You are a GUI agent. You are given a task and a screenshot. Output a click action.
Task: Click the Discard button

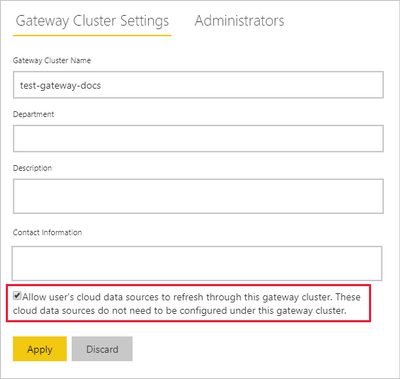(x=102, y=349)
